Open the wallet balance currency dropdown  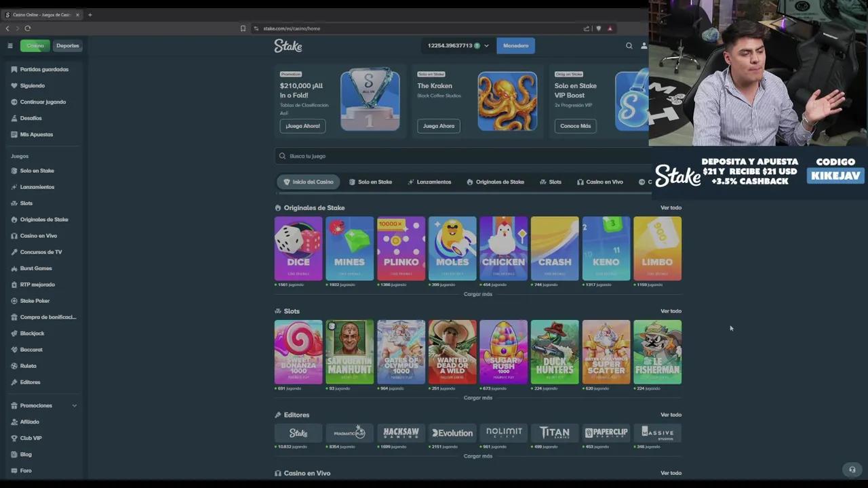457,46
